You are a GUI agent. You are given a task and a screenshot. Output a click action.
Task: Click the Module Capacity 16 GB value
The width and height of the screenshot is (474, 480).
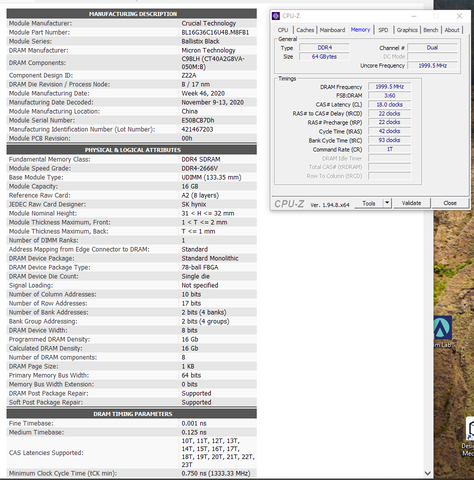190,186
